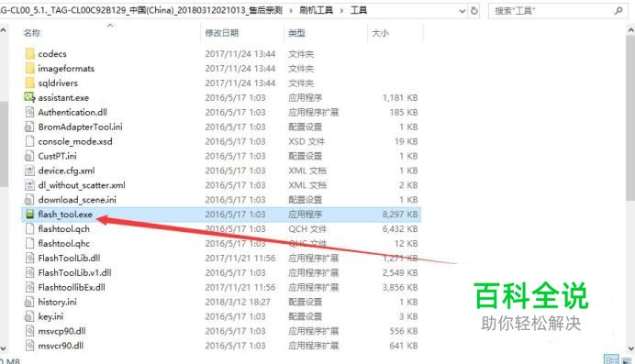
Task: Click the console_mode.xsd file icon
Action: click(x=29, y=141)
